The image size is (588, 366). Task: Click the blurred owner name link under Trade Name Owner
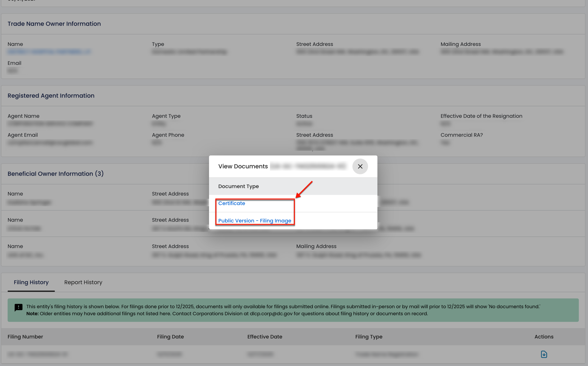click(x=49, y=52)
